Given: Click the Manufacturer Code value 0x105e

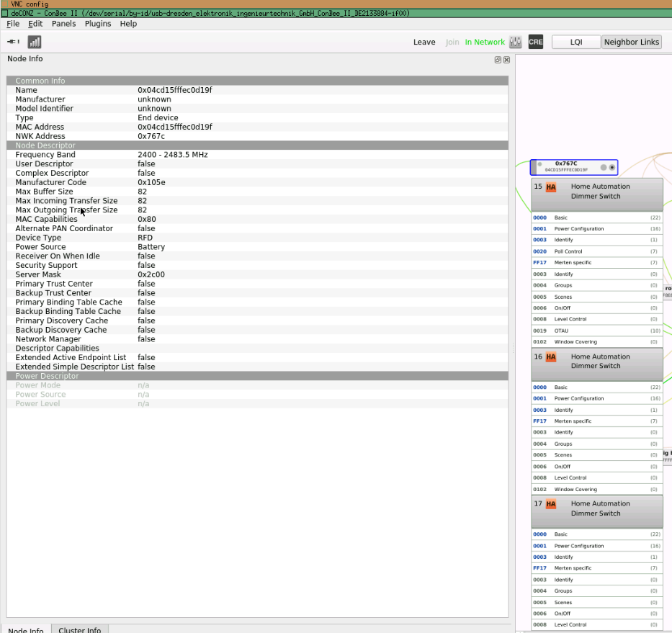Looking at the screenshot, I should coord(151,182).
